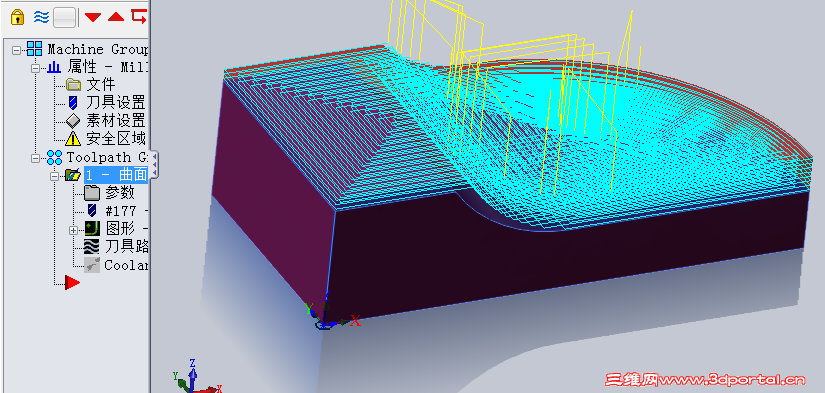Open the 刀具路径 toolpath item

tap(126, 247)
